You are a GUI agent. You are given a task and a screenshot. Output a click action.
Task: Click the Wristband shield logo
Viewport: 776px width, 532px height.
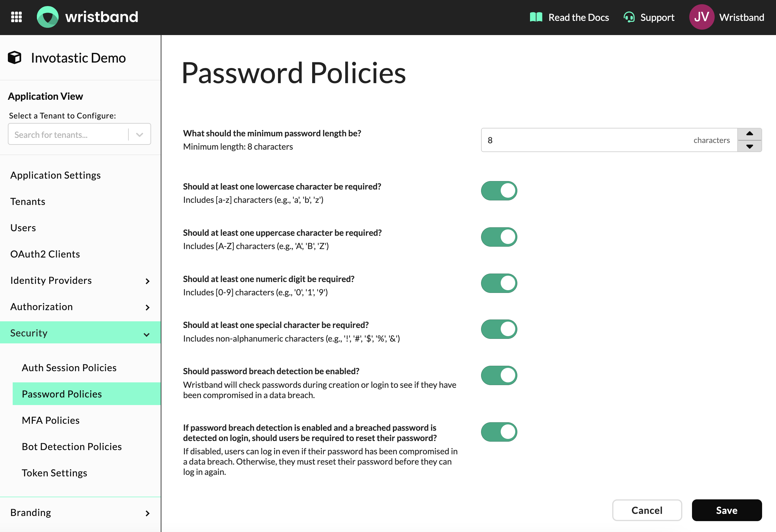[x=47, y=17]
